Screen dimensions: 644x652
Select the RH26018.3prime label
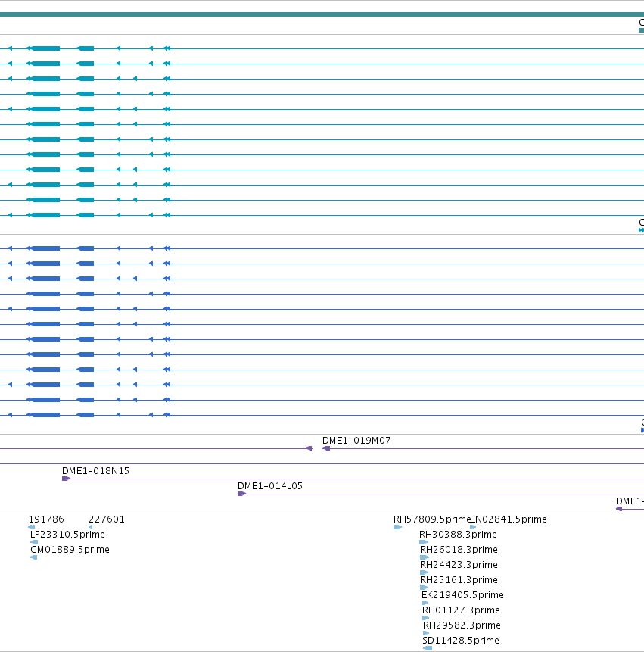click(x=459, y=549)
